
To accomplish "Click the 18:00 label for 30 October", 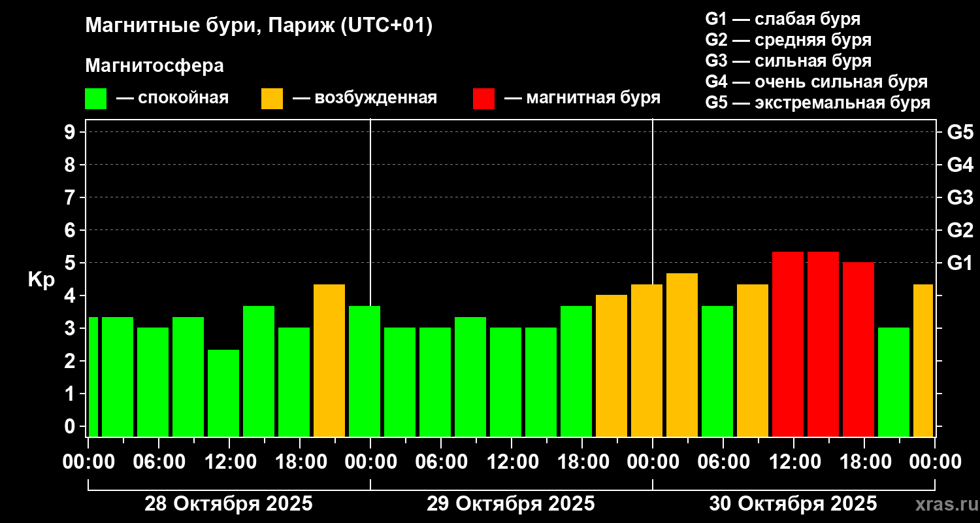I will click(864, 462).
